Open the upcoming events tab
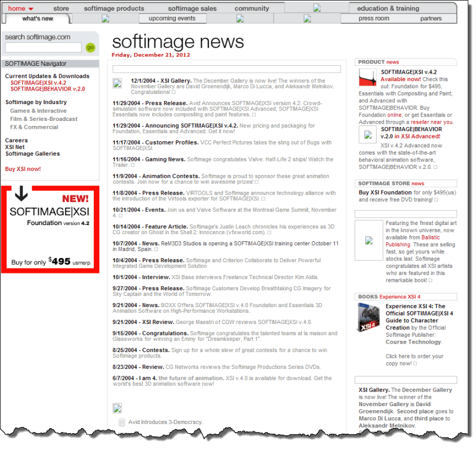The height and width of the screenshot is (450, 476). pos(172,19)
